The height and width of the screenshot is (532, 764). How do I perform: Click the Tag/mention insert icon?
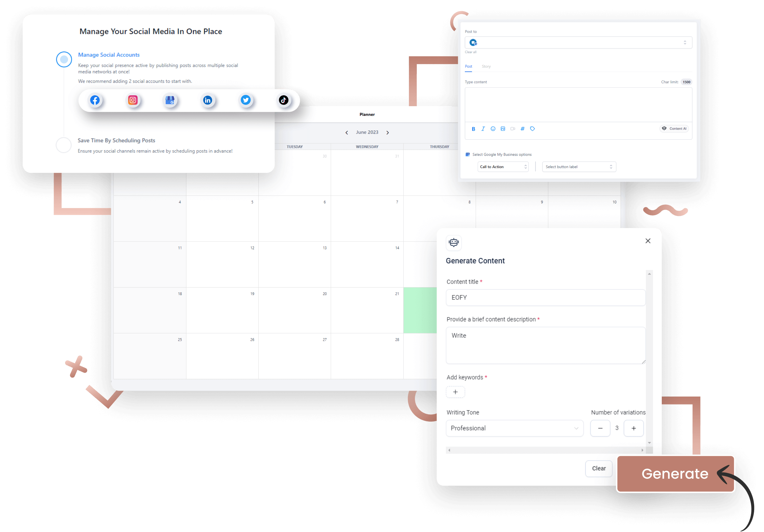point(532,128)
